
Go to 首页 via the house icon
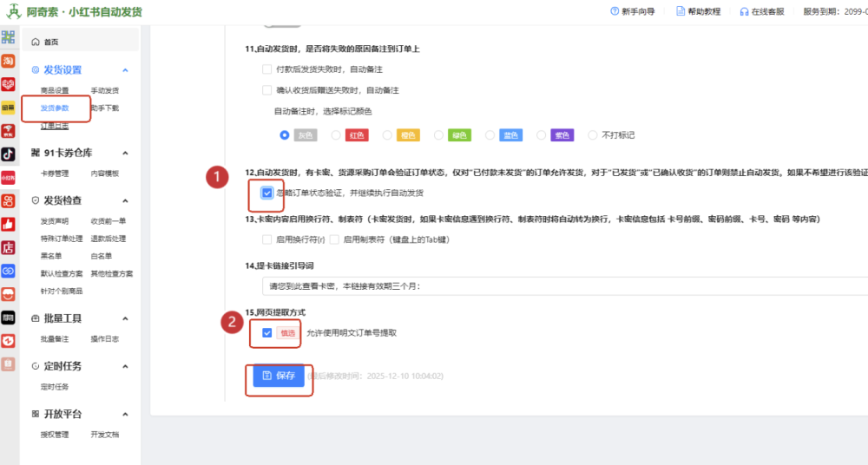click(36, 42)
